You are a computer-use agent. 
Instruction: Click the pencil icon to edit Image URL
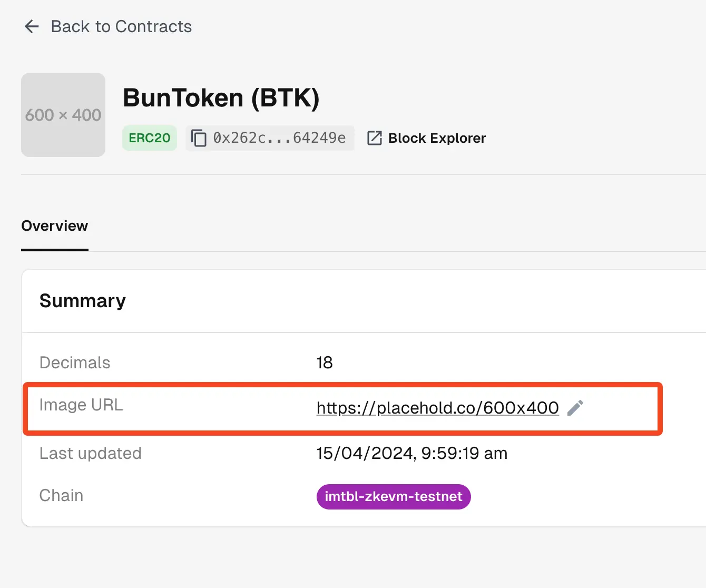(x=575, y=408)
